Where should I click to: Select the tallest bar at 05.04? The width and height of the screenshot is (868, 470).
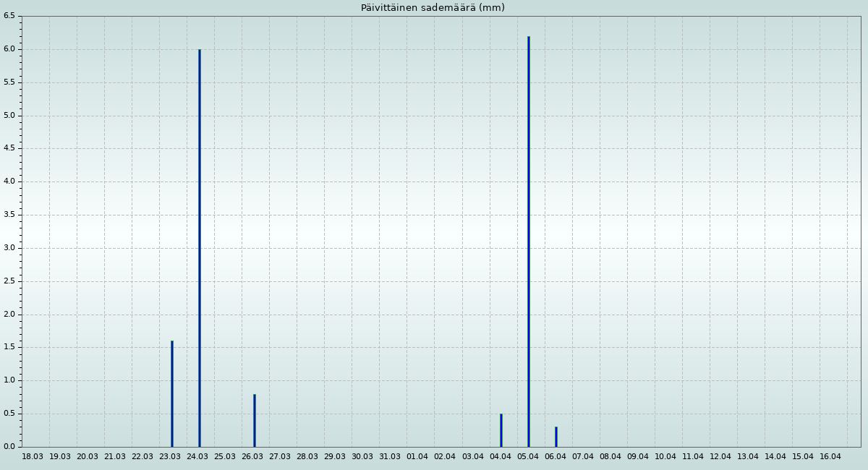click(x=529, y=242)
